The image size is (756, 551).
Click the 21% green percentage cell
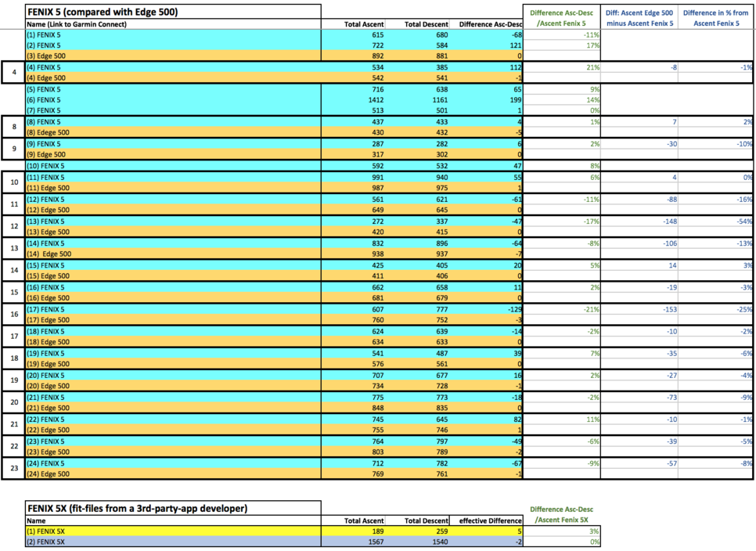point(591,67)
